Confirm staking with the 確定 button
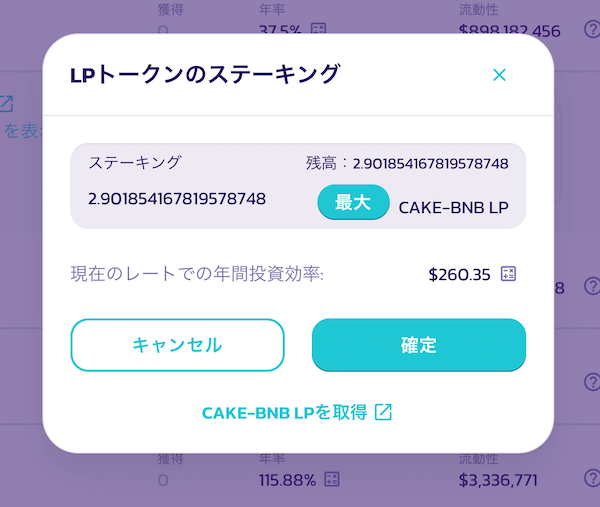 419,345
